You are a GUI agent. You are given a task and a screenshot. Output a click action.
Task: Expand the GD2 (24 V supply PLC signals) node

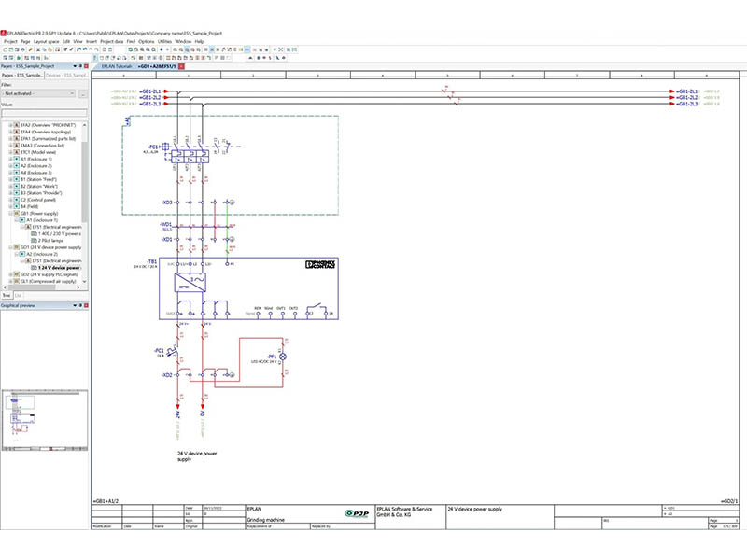[10, 274]
